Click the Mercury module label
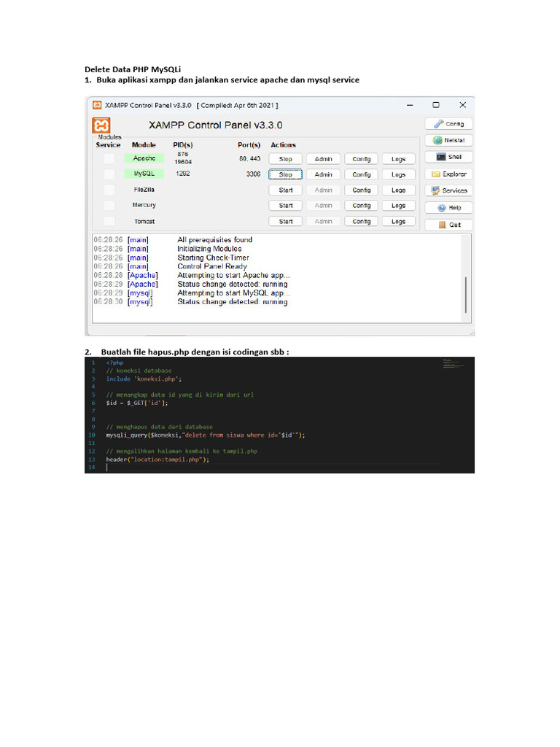 [144, 205]
